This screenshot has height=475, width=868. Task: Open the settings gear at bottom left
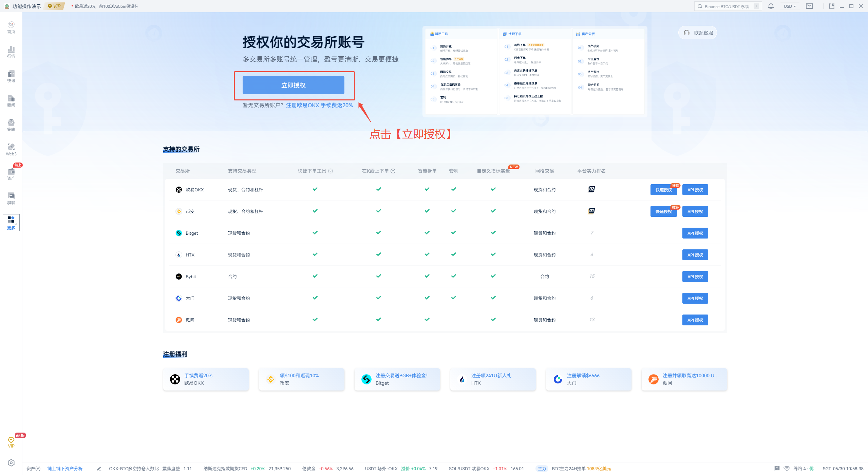(11, 462)
